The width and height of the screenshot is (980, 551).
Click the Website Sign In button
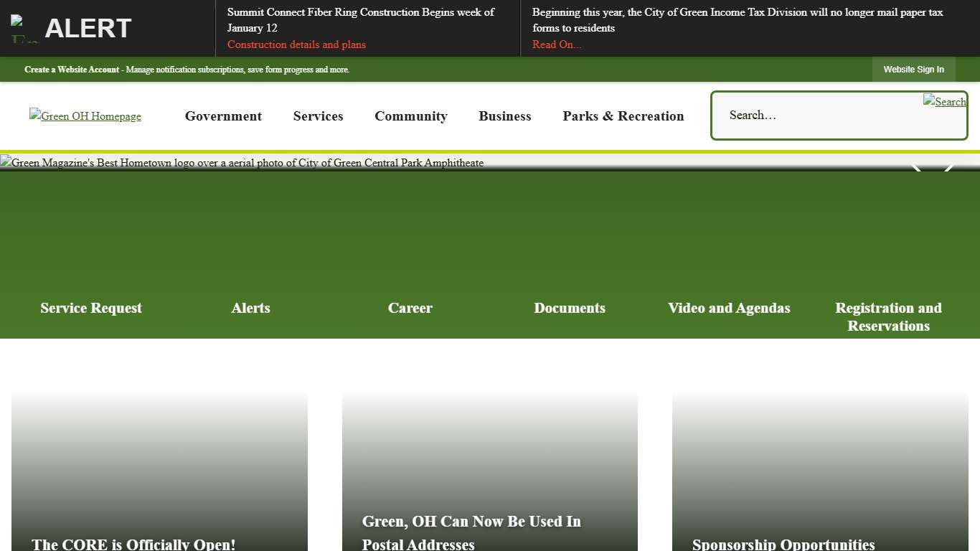click(913, 69)
